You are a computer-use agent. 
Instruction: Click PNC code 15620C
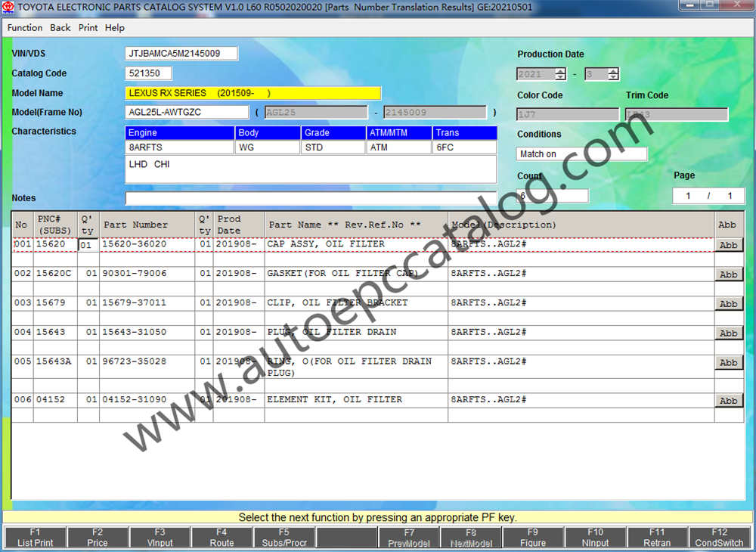[x=54, y=273]
